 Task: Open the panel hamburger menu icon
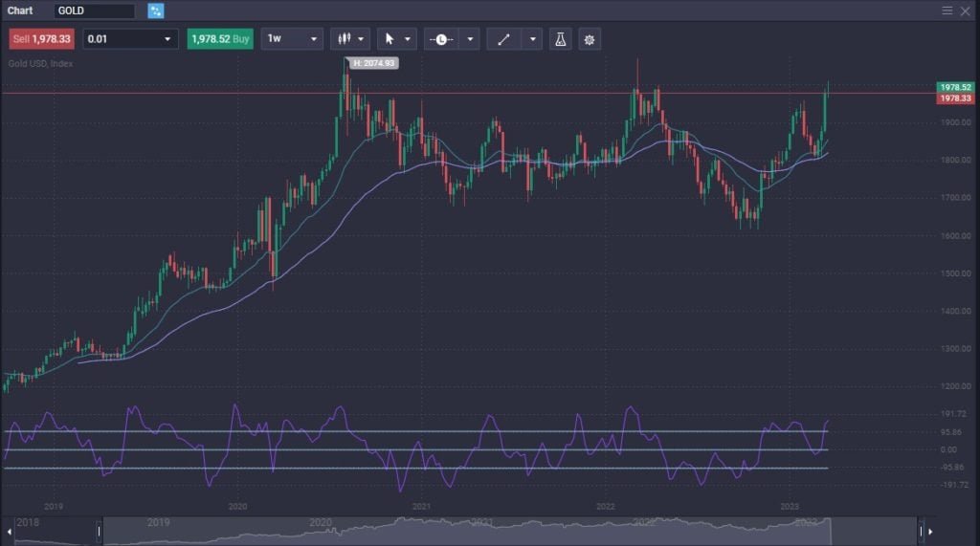pyautogui.click(x=947, y=11)
